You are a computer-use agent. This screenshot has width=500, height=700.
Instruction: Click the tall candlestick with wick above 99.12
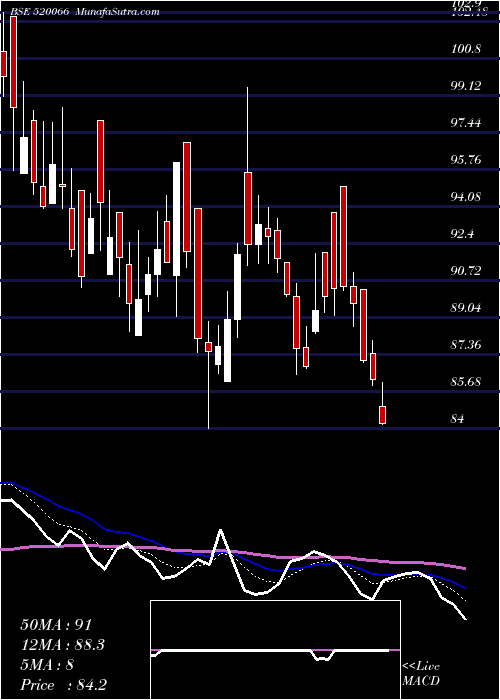(248, 208)
